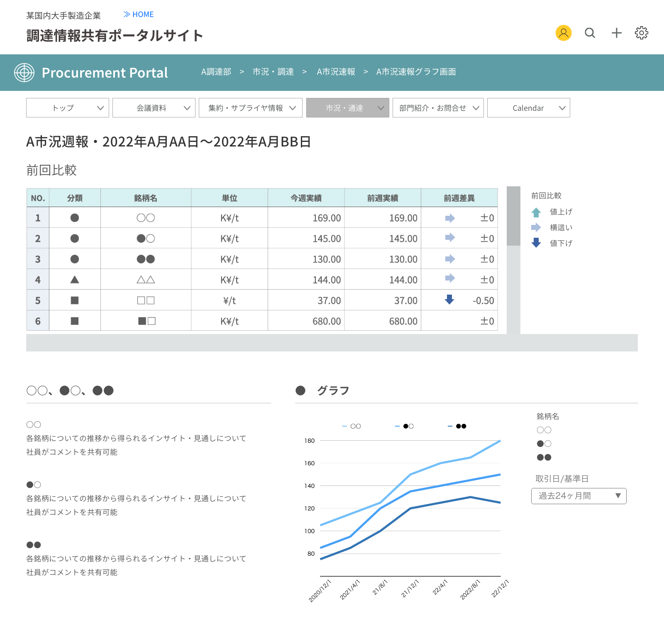Click the plus icon in the header
Image resolution: width=664 pixels, height=644 pixels.
(616, 33)
